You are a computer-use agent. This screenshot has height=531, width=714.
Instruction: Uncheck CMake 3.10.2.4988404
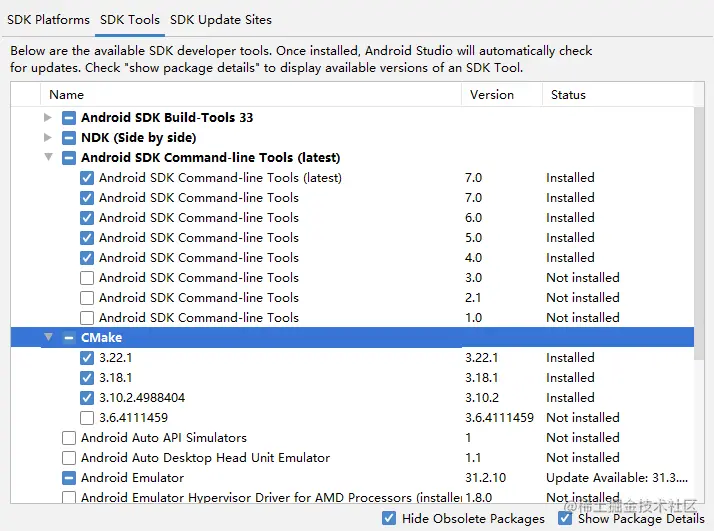tap(87, 398)
